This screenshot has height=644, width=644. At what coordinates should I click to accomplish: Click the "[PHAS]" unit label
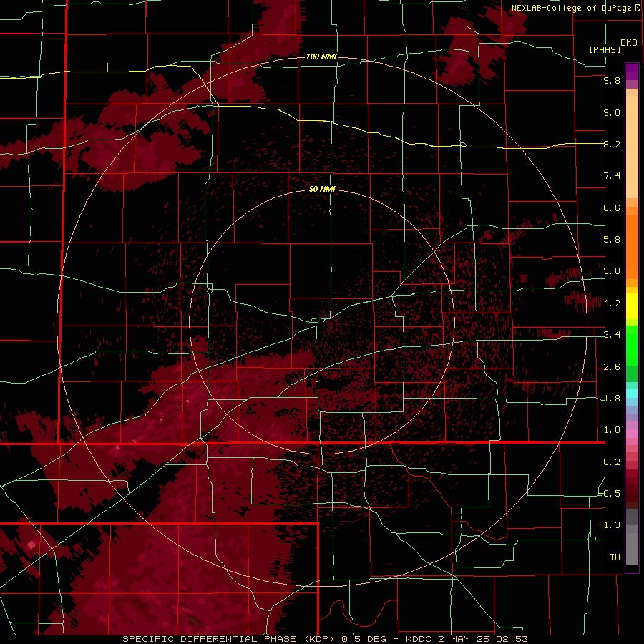click(605, 50)
